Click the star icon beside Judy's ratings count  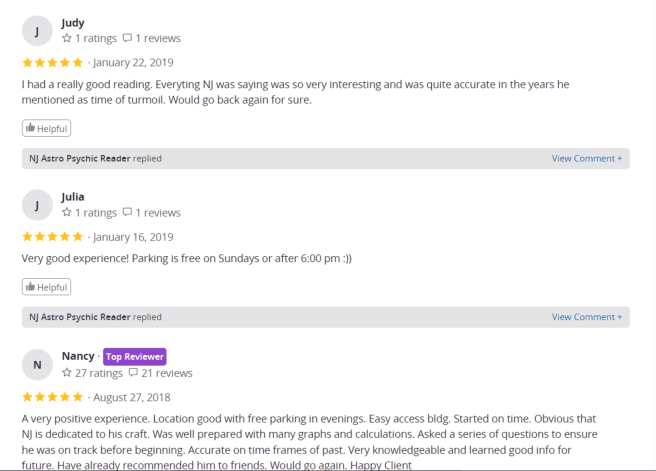[67, 39]
